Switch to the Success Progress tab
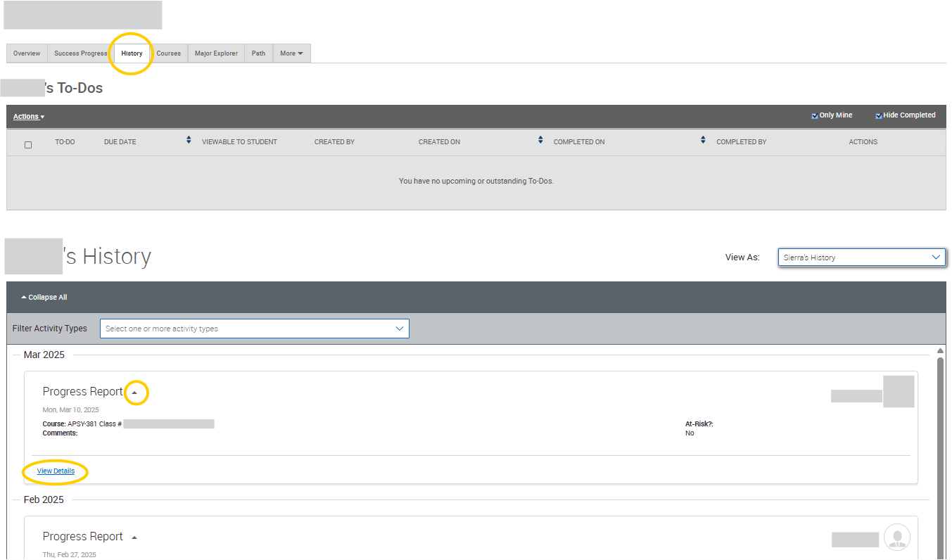Screen dimensions: 952x560 pos(80,53)
